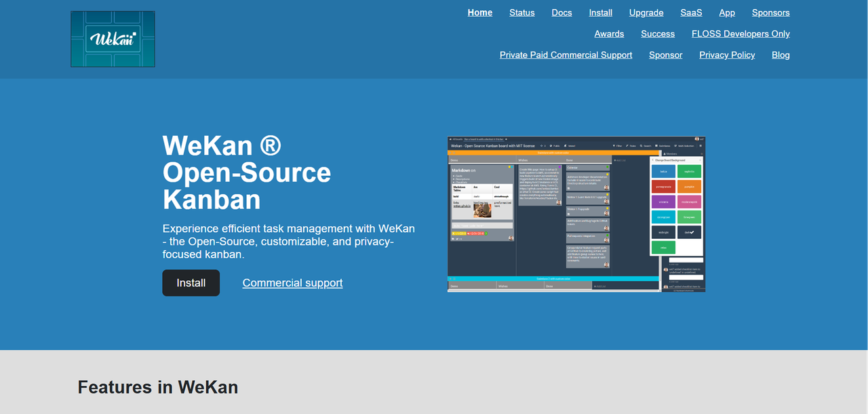Open the App nav link
Viewport: 868px width, 414px height.
click(x=727, y=12)
